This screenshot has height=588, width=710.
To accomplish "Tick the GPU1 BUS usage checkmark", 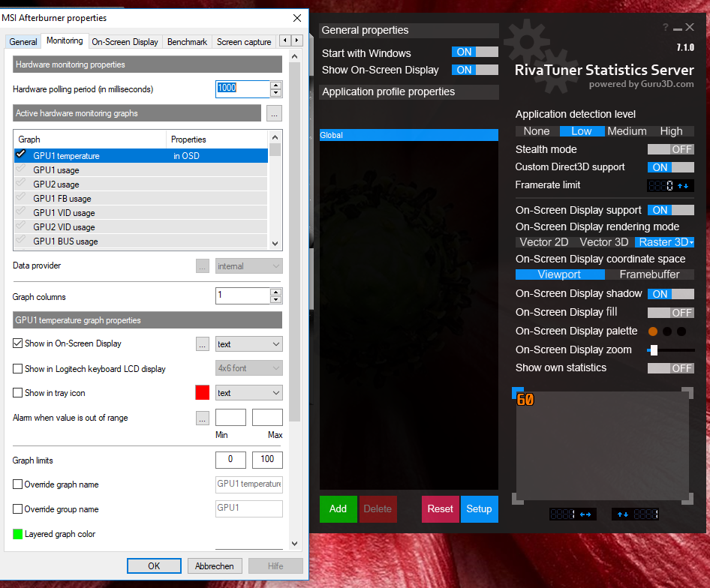I will [x=20, y=240].
